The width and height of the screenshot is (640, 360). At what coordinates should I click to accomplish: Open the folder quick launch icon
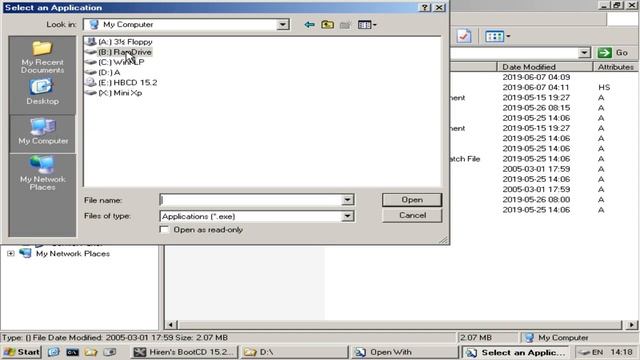91,352
